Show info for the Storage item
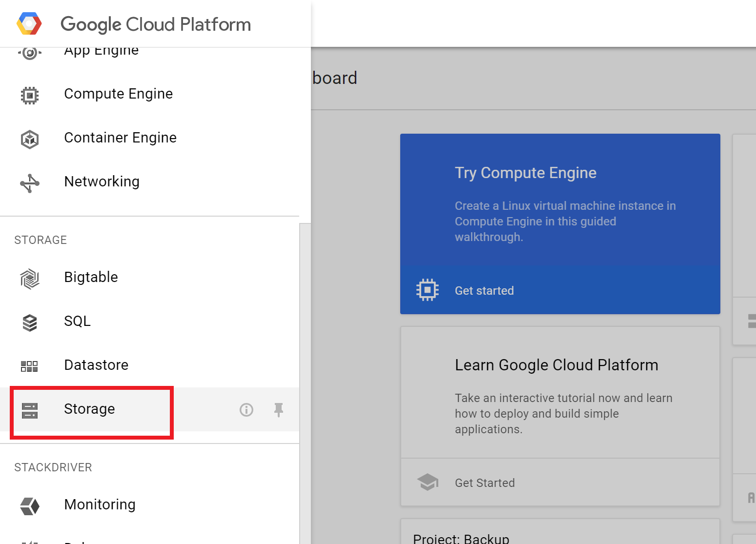The height and width of the screenshot is (544, 756). [246, 410]
